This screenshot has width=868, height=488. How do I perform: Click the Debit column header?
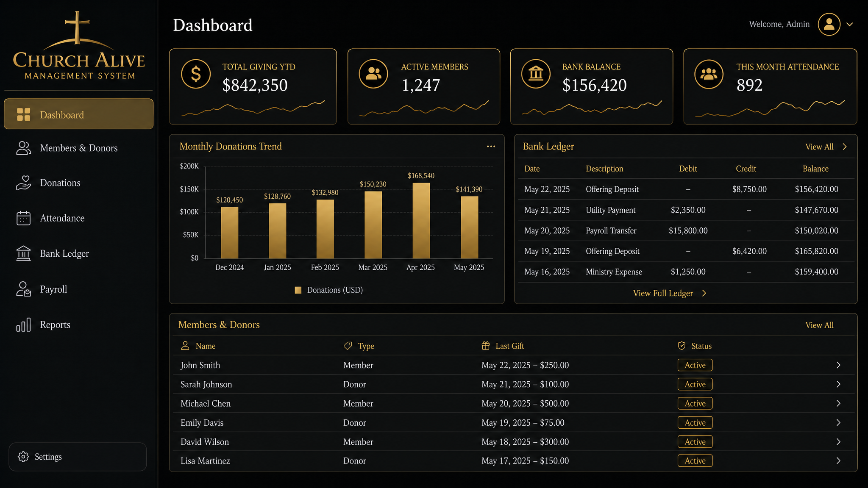pyautogui.click(x=688, y=169)
